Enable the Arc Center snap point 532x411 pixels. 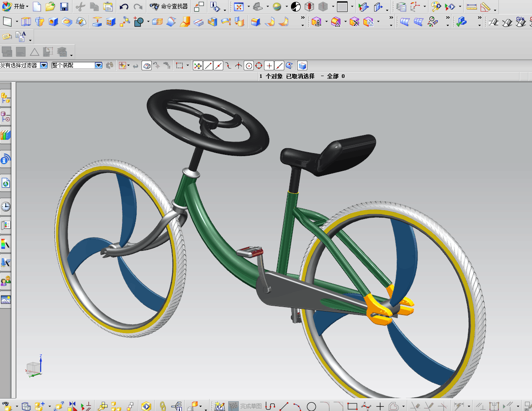(x=249, y=65)
